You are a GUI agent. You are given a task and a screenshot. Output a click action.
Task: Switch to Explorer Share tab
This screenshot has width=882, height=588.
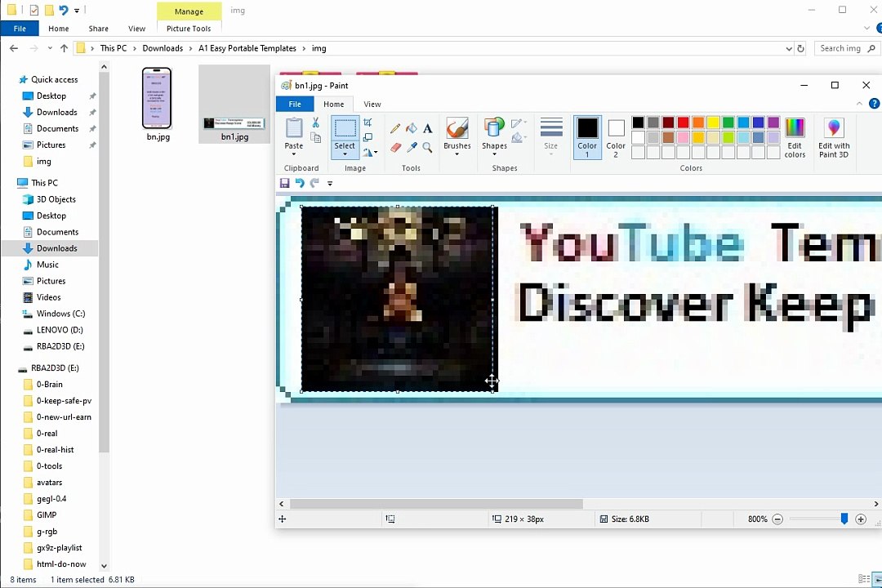99,29
